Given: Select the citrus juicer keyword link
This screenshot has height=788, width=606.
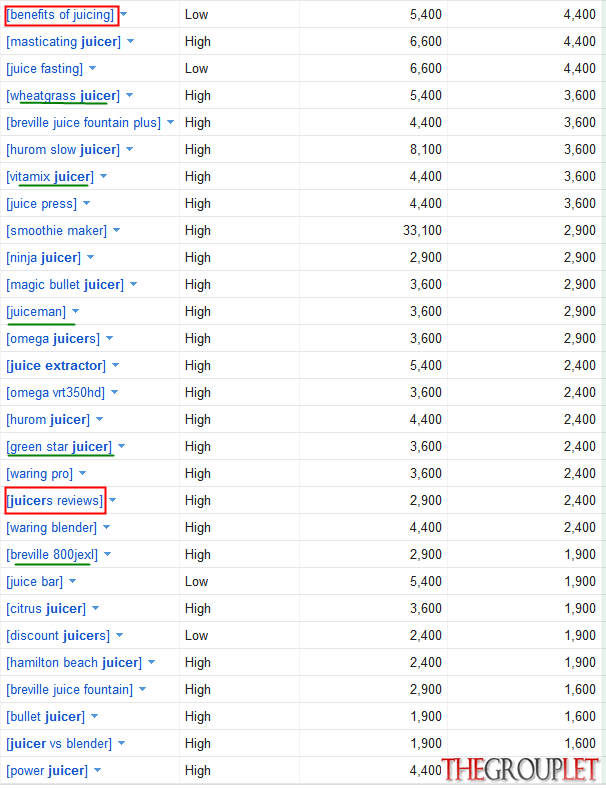Looking at the screenshot, I should 46,609.
